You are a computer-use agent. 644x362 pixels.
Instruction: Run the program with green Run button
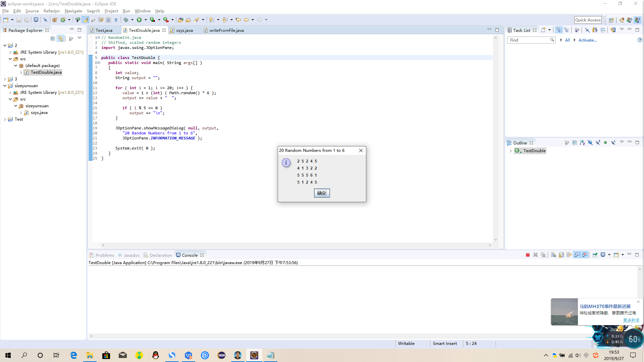[139, 20]
